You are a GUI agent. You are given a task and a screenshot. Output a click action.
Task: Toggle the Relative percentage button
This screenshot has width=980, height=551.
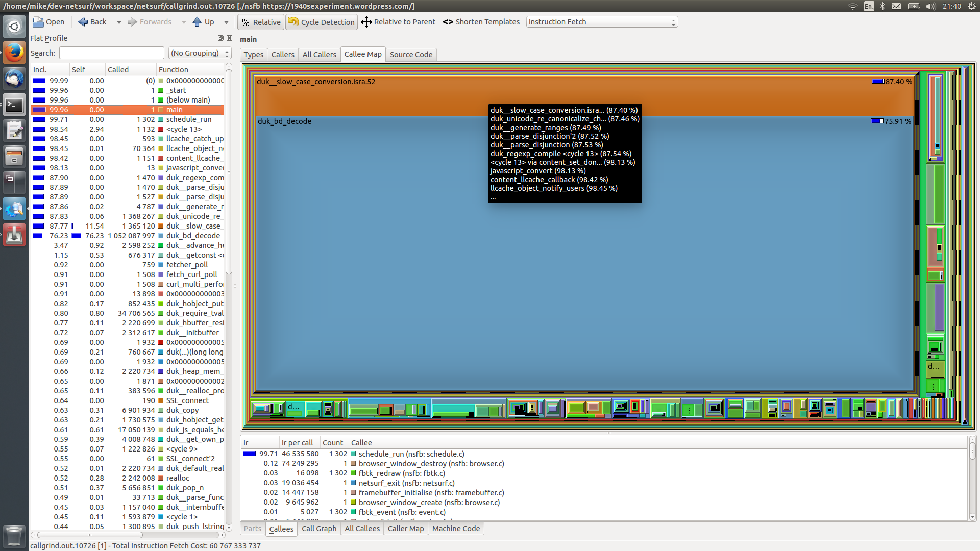[x=261, y=22]
